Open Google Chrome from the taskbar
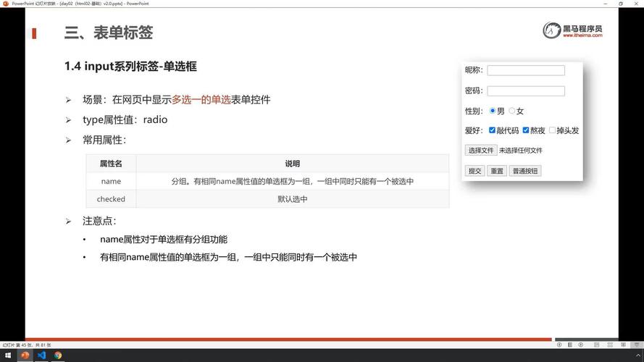The image size is (644, 362). point(58,355)
